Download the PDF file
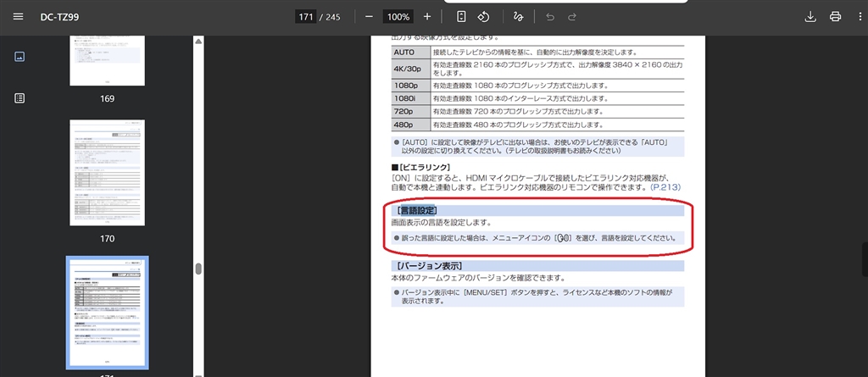This screenshot has height=377, width=868. click(810, 17)
